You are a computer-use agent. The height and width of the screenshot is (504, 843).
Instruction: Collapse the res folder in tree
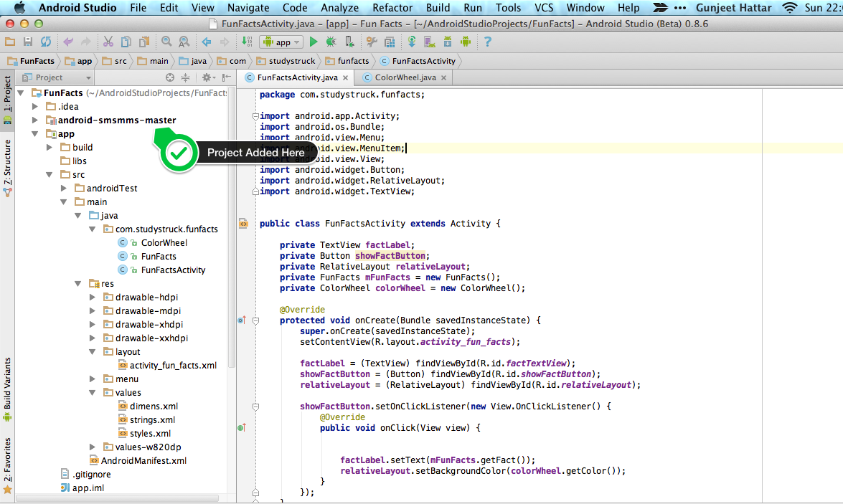tap(78, 284)
